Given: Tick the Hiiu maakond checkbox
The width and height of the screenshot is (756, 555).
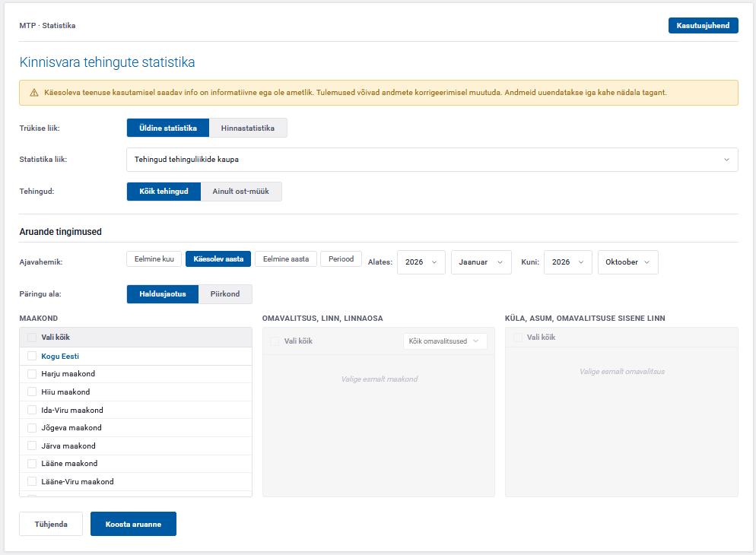Looking at the screenshot, I should pos(32,392).
